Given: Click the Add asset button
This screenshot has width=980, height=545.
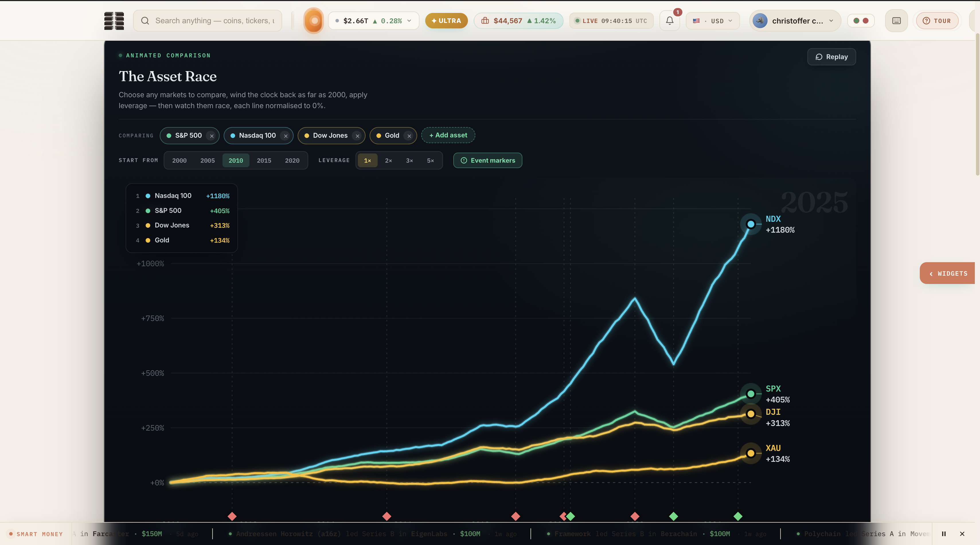Looking at the screenshot, I should point(448,135).
